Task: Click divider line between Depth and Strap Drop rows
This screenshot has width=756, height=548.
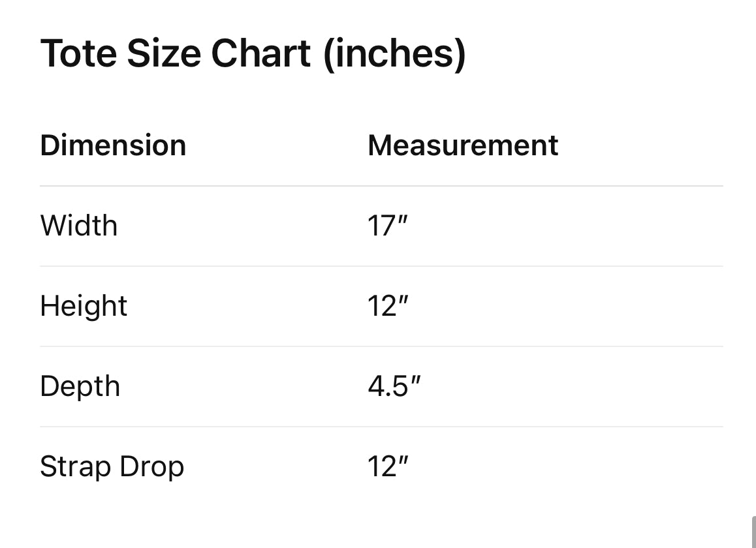Action: (x=381, y=427)
